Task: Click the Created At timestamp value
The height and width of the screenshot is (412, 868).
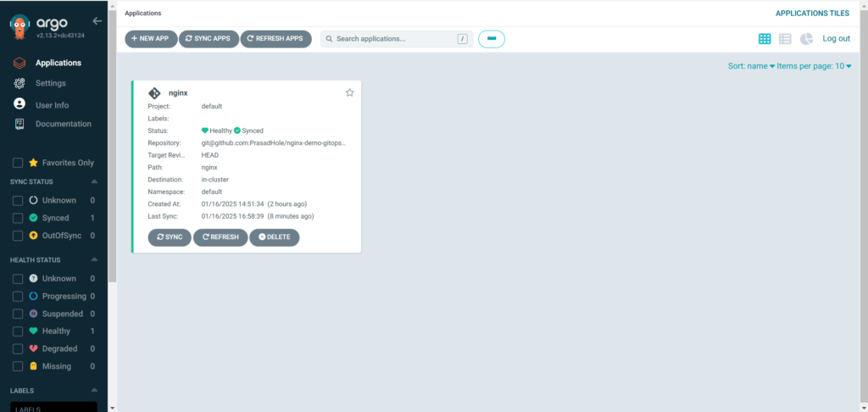Action: (254, 203)
